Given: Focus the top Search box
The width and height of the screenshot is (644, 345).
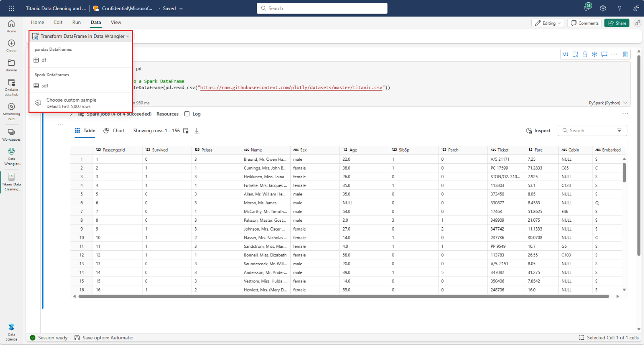Looking at the screenshot, I should pos(322,8).
